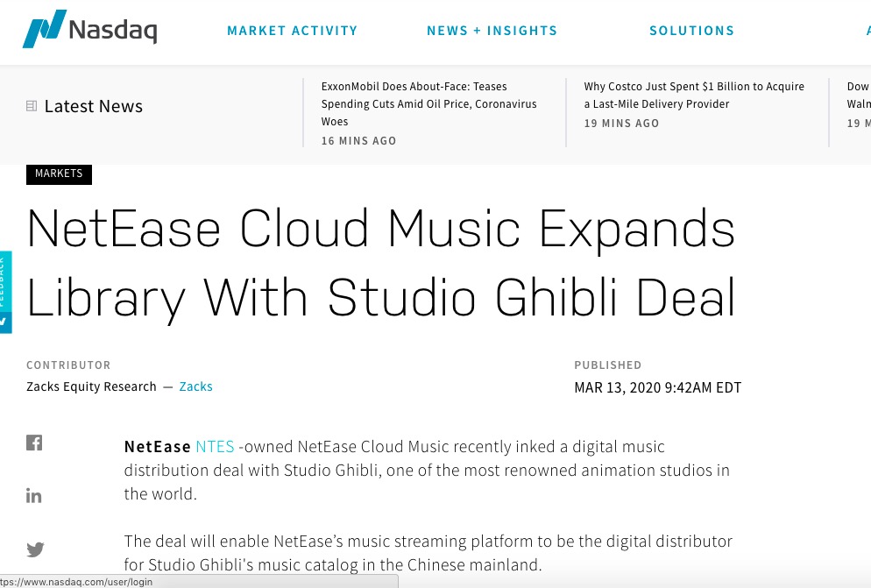Read the ExxonMobil About-Face news story
Image resolution: width=871 pixels, height=588 pixels.
click(x=428, y=104)
